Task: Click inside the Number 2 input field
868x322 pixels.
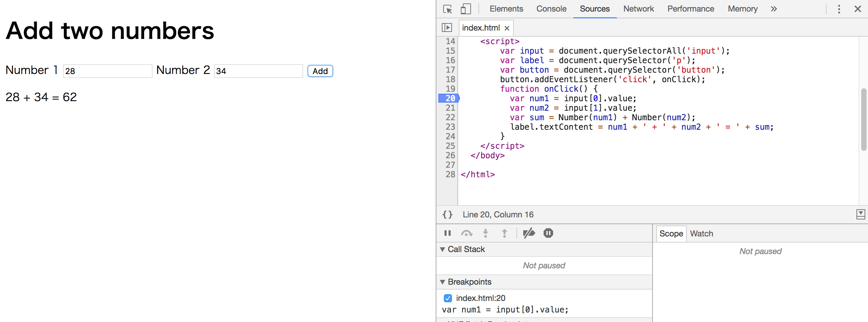Action: click(x=259, y=71)
